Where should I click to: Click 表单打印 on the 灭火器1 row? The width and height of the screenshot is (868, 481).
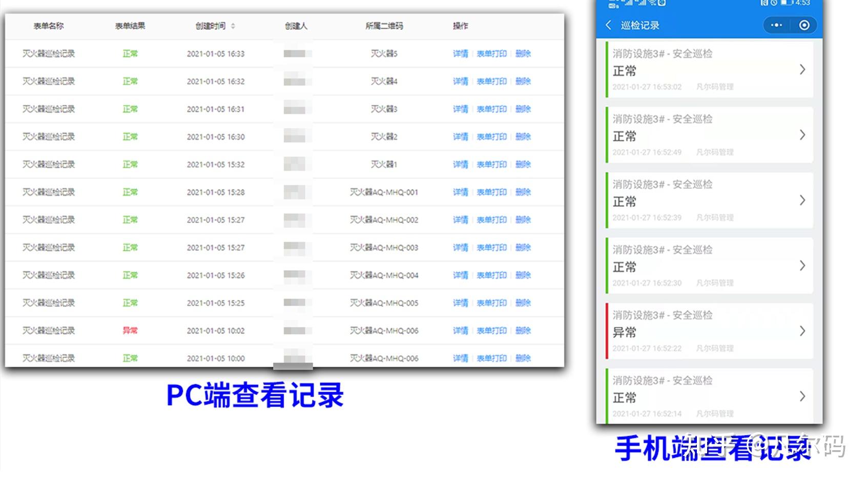coord(492,164)
